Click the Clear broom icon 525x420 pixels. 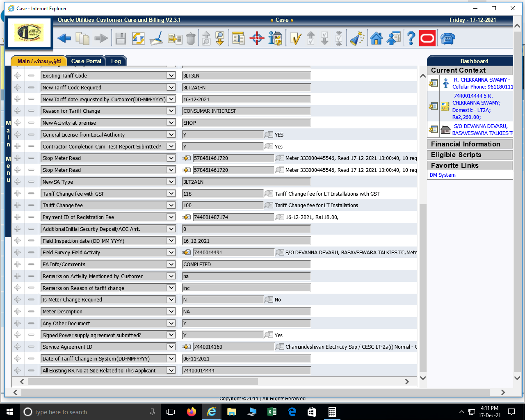(156, 39)
